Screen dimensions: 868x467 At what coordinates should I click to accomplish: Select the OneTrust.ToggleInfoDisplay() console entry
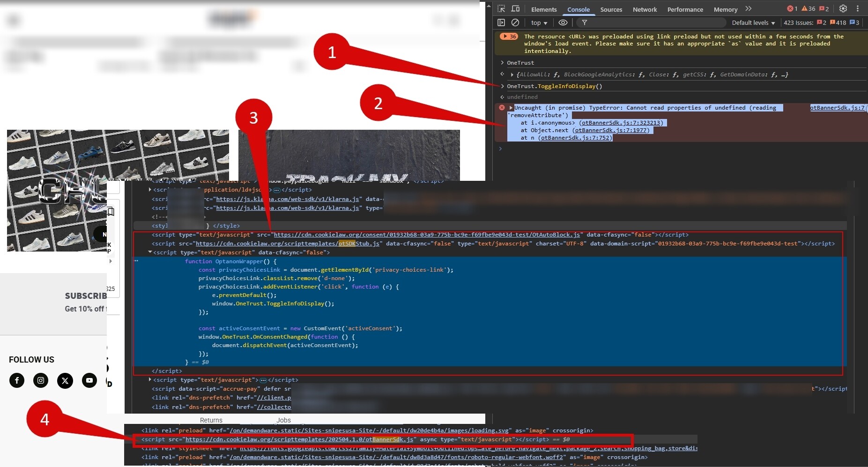click(x=554, y=86)
